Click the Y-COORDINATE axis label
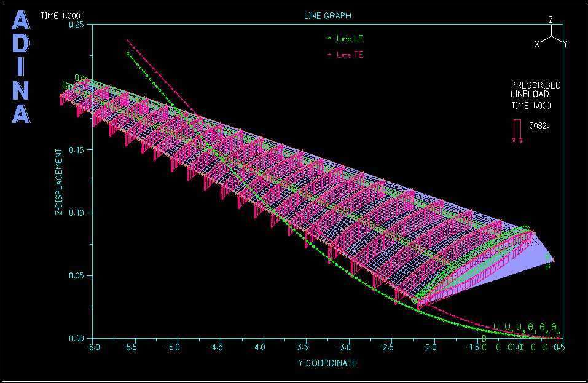Screen dimensions: 588x383 [x=327, y=363]
